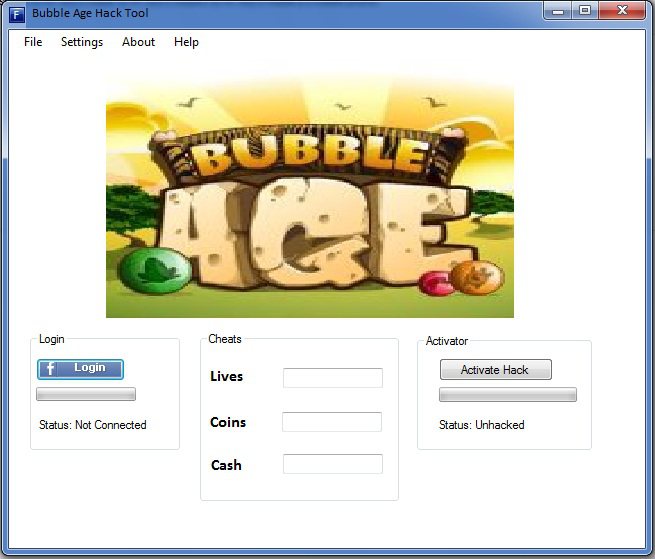Open the About menu

tap(138, 42)
